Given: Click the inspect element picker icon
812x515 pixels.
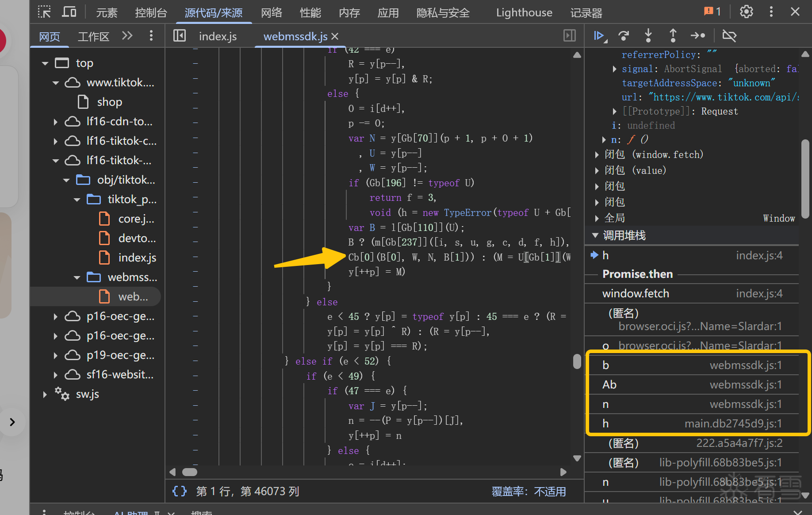Looking at the screenshot, I should 44,12.
